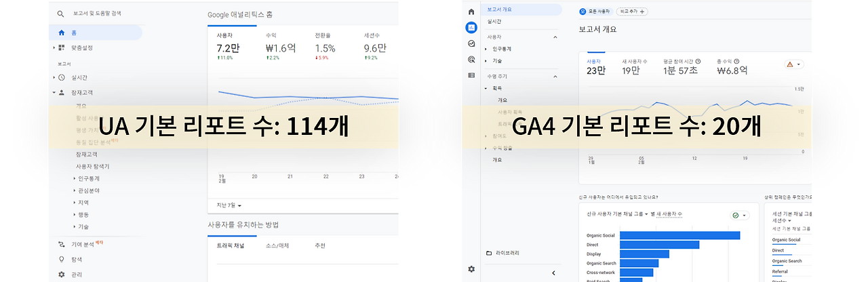
Task: Collapse the 사용자 section in GA4 sidebar
Action: tap(555, 37)
